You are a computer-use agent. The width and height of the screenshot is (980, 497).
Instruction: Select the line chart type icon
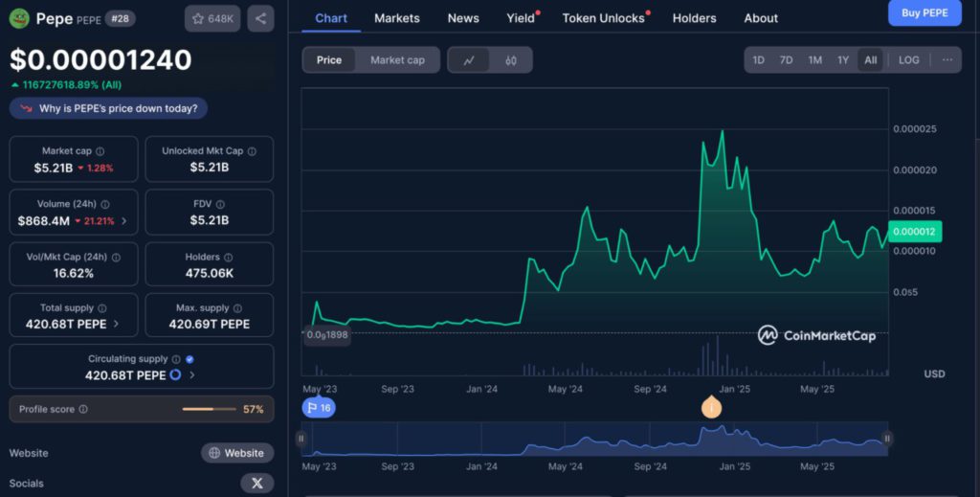click(x=469, y=60)
